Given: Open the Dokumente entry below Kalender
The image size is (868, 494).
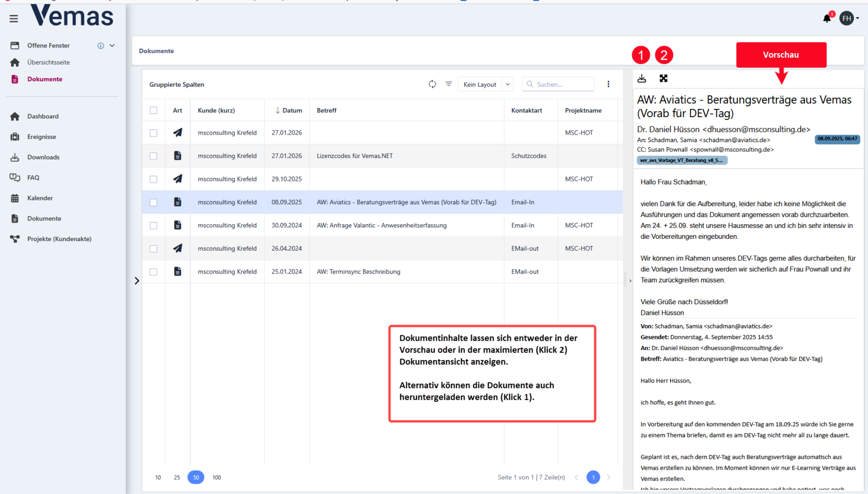Looking at the screenshot, I should [x=44, y=219].
